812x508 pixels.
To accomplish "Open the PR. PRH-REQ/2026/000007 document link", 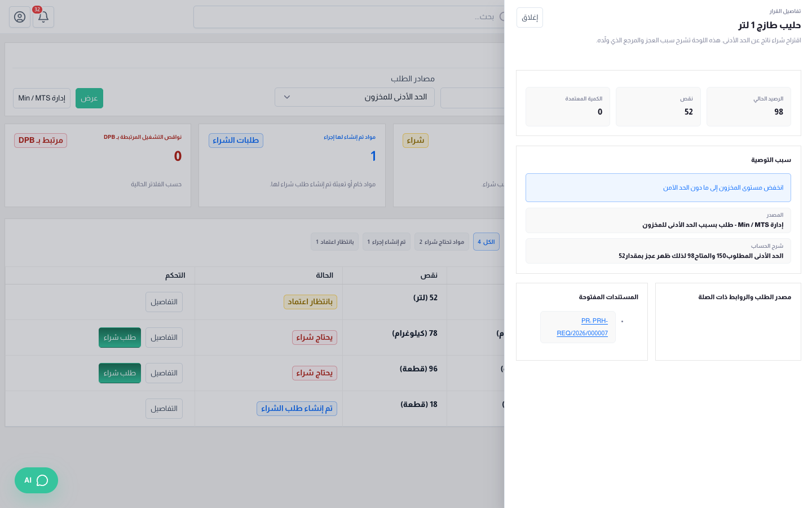I will pyautogui.click(x=582, y=327).
